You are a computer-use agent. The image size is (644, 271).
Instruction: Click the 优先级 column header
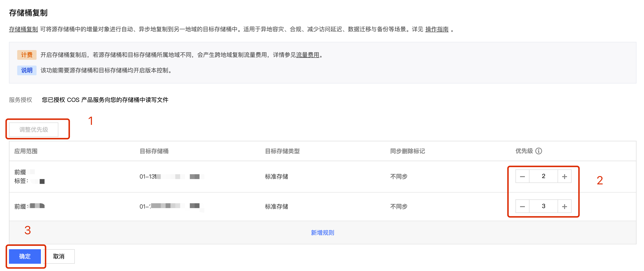click(x=524, y=151)
